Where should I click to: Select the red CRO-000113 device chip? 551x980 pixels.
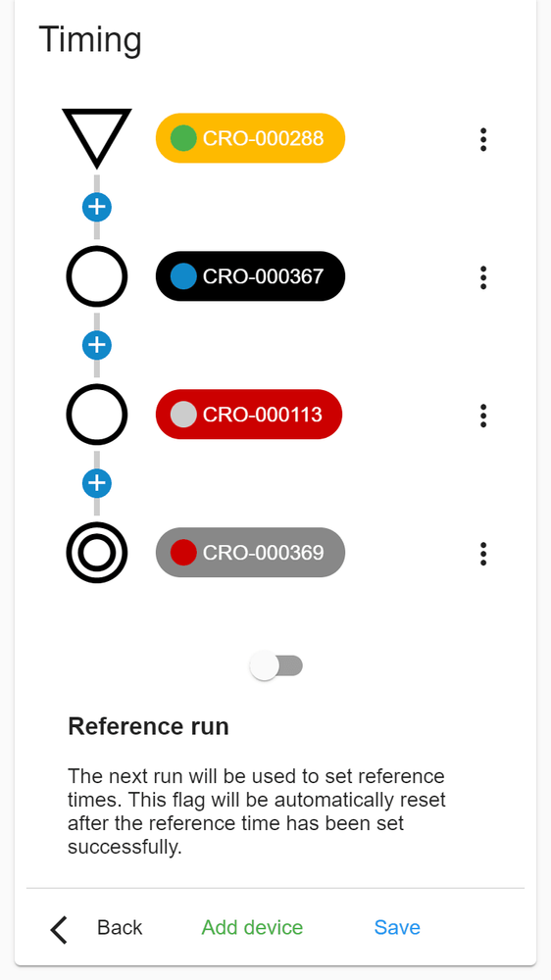coord(249,415)
